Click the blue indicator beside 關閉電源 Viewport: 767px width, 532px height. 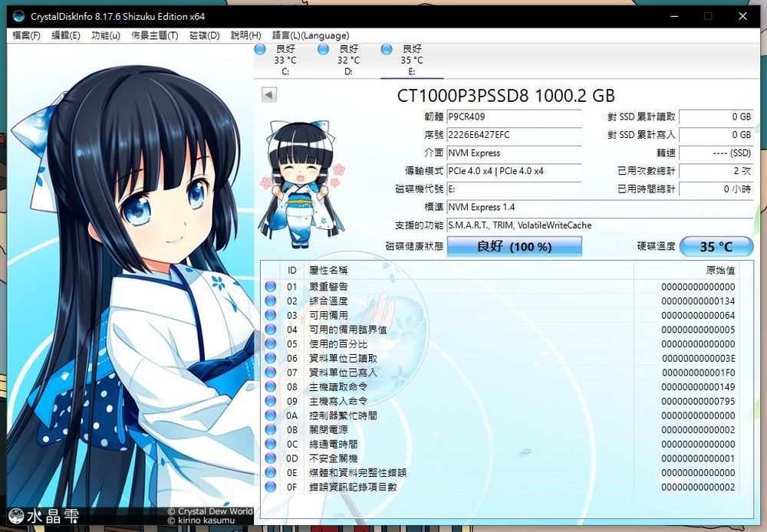(x=271, y=430)
